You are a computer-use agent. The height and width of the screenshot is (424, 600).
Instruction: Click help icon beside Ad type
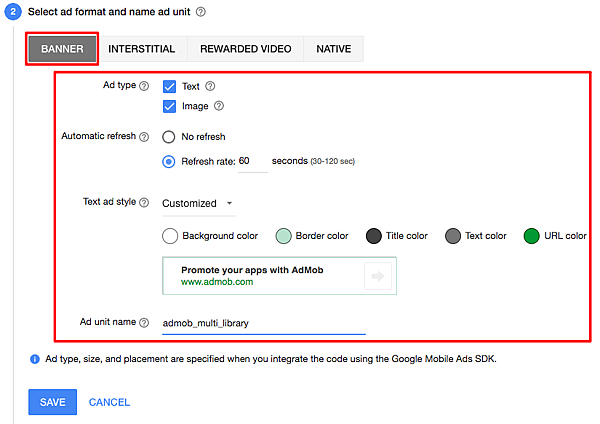point(144,87)
